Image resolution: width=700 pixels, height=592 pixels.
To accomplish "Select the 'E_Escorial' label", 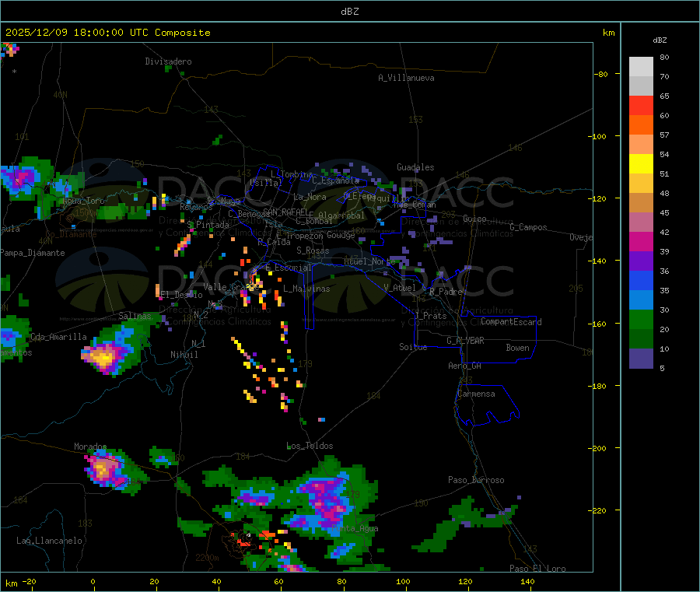I will (x=289, y=268).
